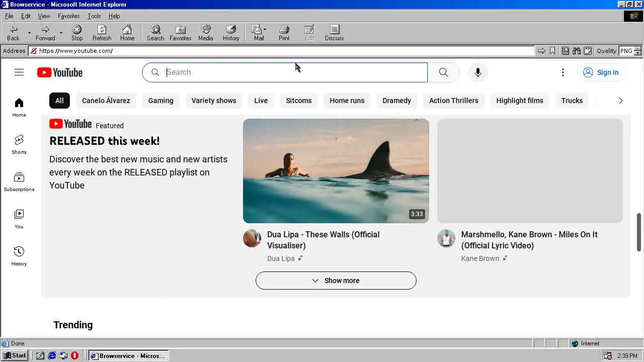Select the Dramedy filter chip
644x362 pixels.
point(396,101)
